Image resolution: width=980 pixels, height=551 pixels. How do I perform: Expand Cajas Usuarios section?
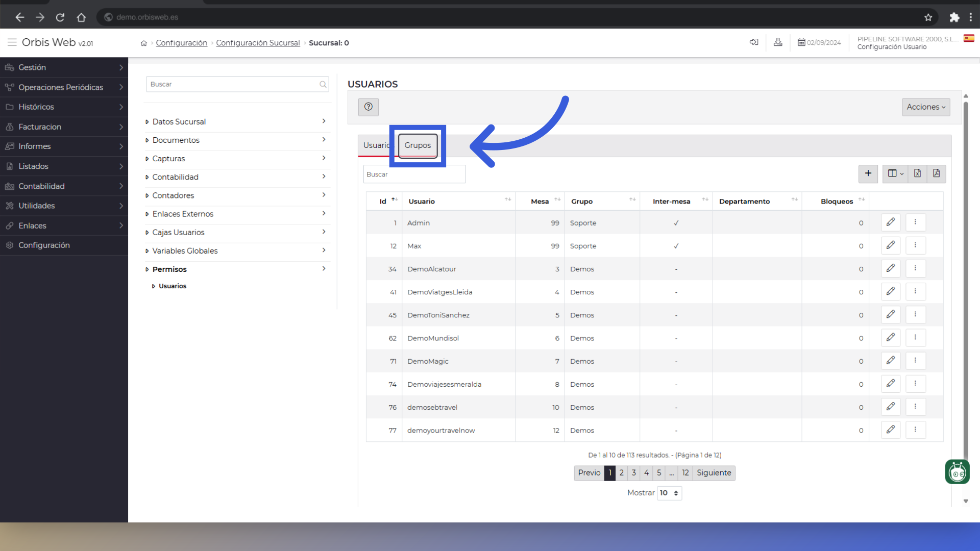click(x=236, y=232)
